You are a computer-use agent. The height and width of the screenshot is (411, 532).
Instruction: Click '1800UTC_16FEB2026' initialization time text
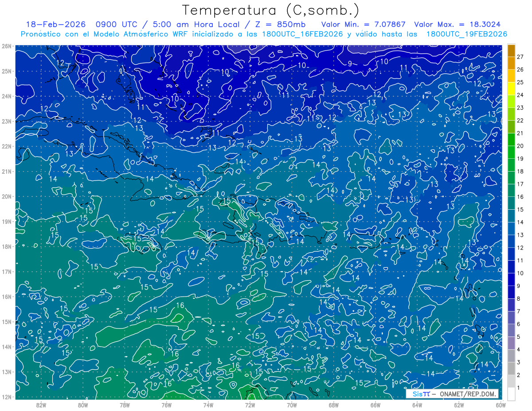pyautogui.click(x=302, y=34)
